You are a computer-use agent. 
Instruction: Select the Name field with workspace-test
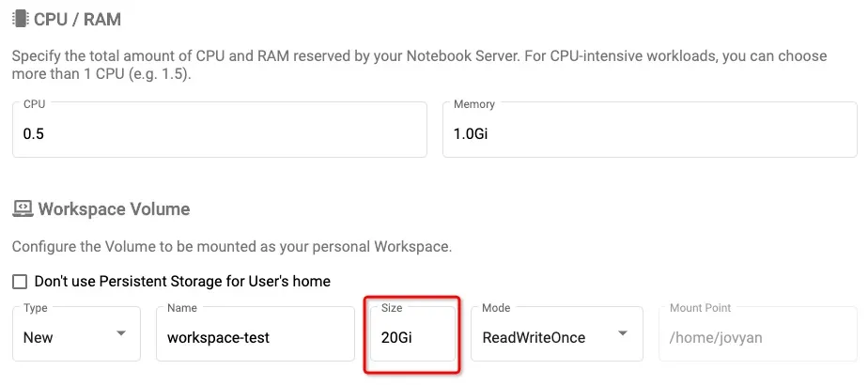coord(256,334)
